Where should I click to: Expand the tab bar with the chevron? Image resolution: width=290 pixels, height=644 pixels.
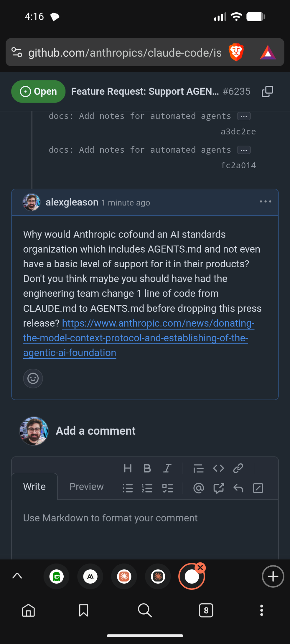pyautogui.click(x=17, y=576)
